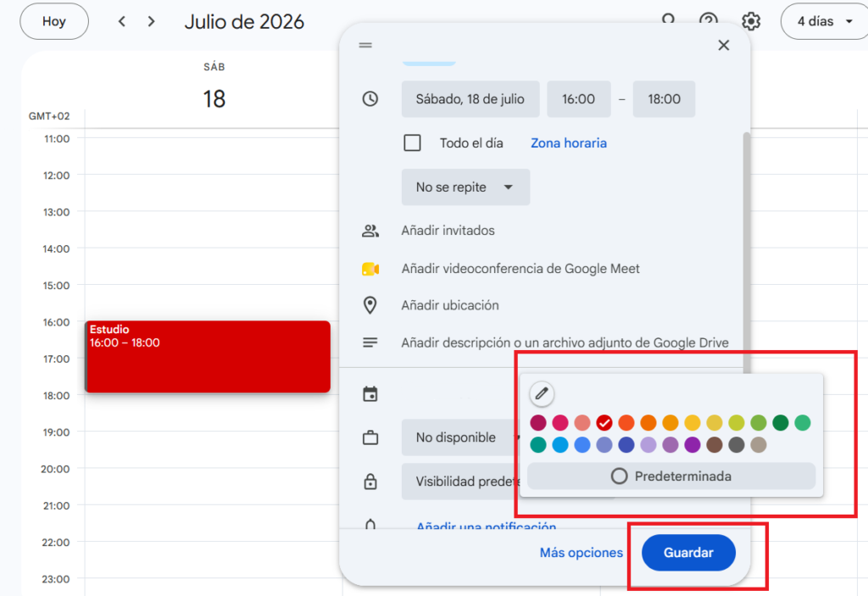Click the pencil custom color icon
This screenshot has height=596, width=868.
point(542,394)
